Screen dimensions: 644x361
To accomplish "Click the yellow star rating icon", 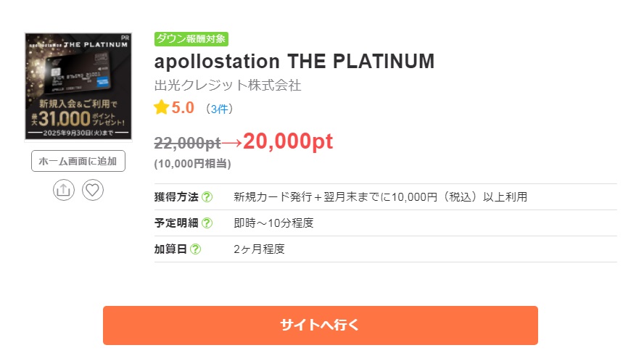I will (x=162, y=107).
